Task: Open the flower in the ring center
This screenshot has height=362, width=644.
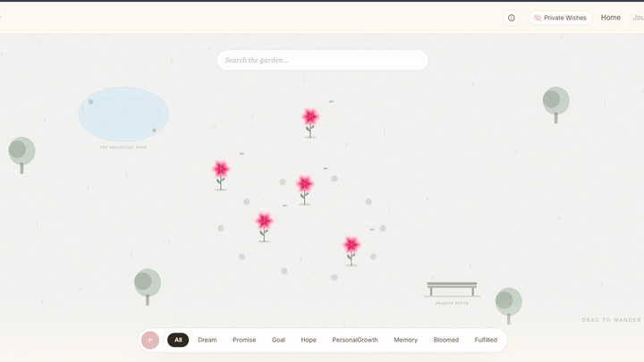Action: click(305, 189)
